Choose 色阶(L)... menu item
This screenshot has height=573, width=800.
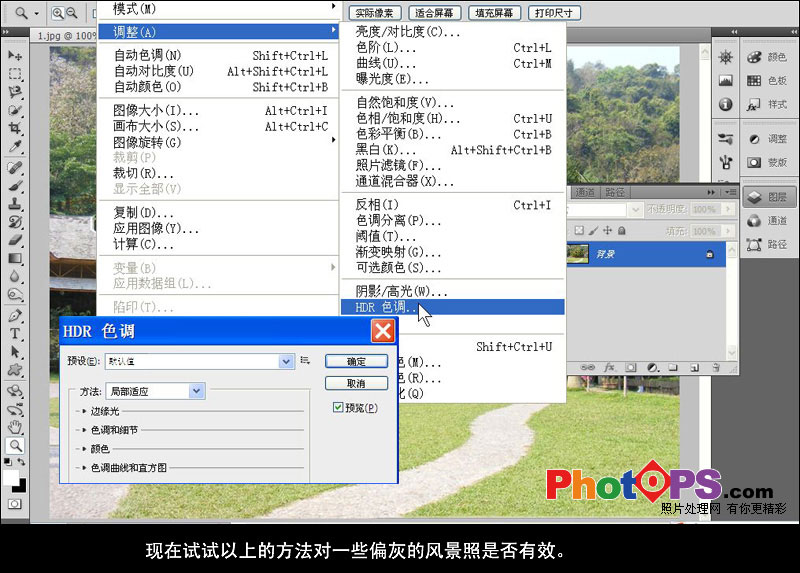click(453, 48)
